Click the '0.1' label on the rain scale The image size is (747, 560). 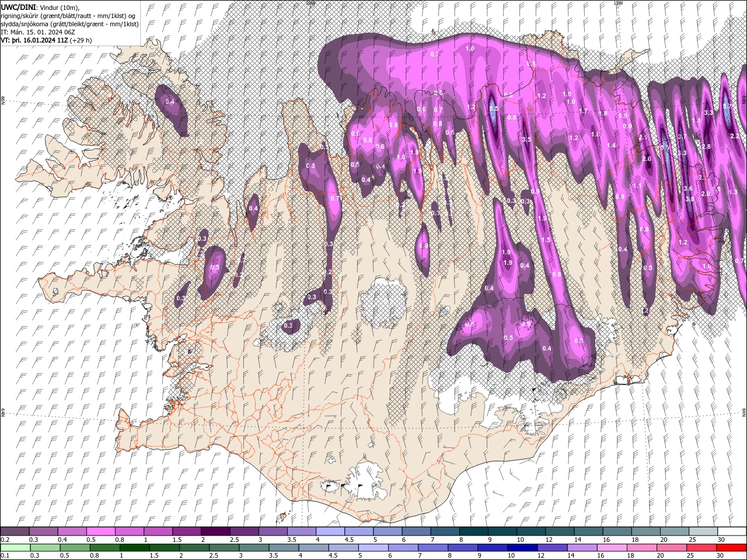tap(5, 555)
